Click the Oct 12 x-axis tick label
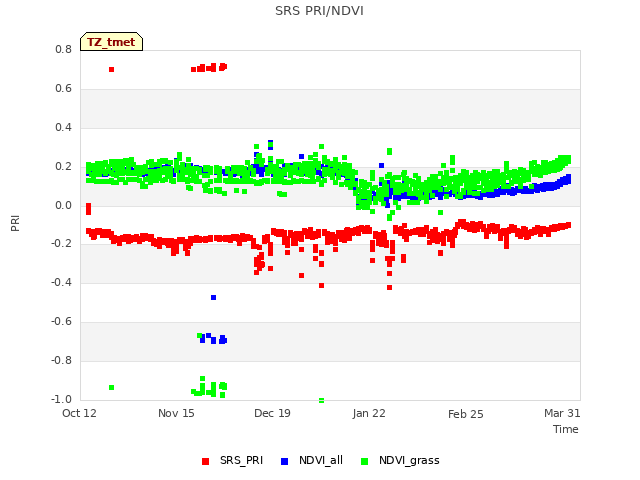 tap(79, 413)
